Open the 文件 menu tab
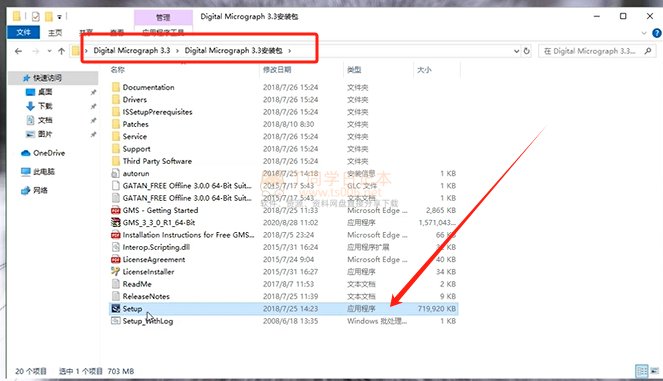The height and width of the screenshot is (381, 663). tap(24, 33)
